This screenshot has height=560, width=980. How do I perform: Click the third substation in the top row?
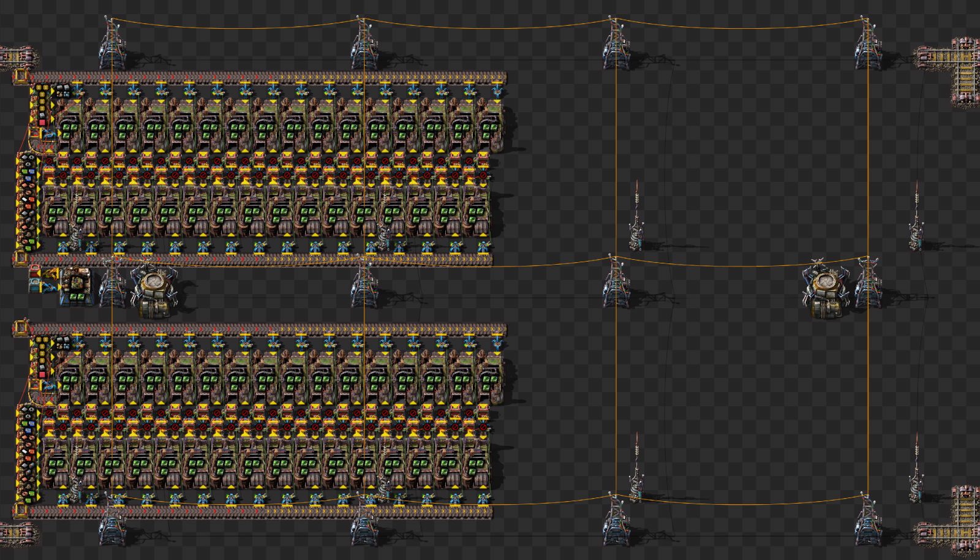pos(616,44)
